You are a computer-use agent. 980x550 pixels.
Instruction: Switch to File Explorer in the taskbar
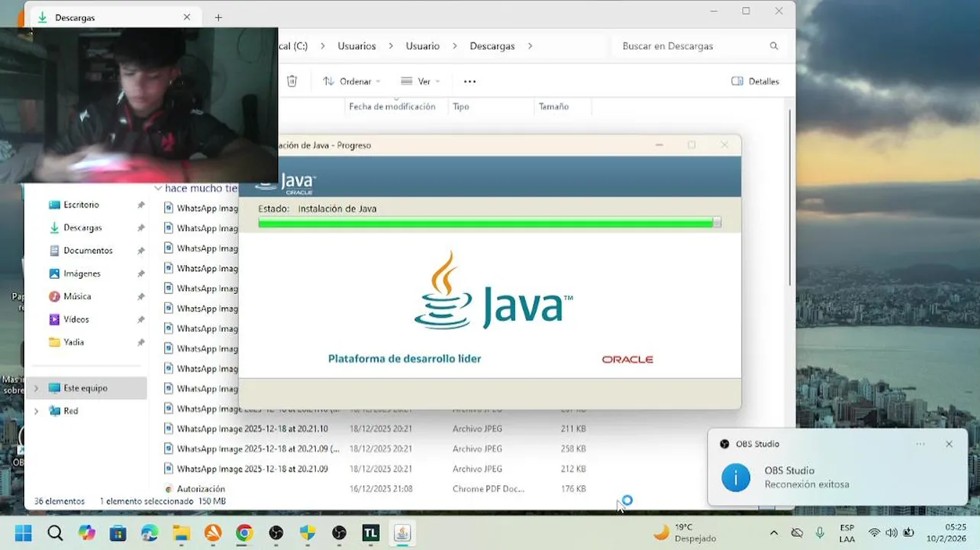pos(181,532)
